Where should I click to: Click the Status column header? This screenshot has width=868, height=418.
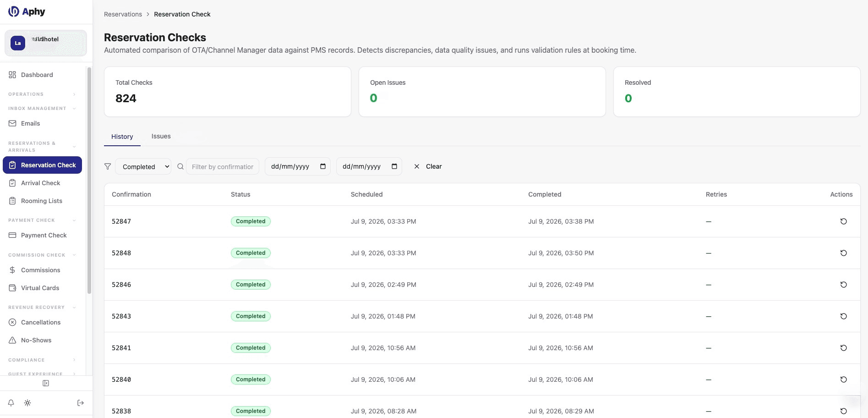(x=240, y=194)
